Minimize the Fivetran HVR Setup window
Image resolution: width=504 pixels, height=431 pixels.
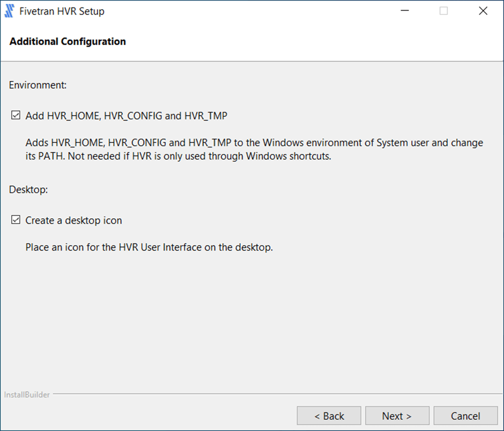click(405, 11)
